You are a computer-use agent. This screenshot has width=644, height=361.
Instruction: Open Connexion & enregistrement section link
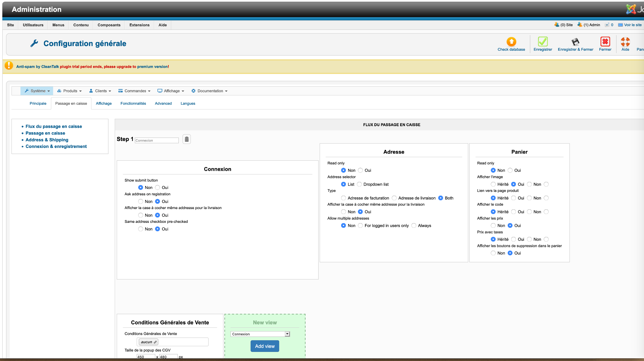pyautogui.click(x=56, y=147)
